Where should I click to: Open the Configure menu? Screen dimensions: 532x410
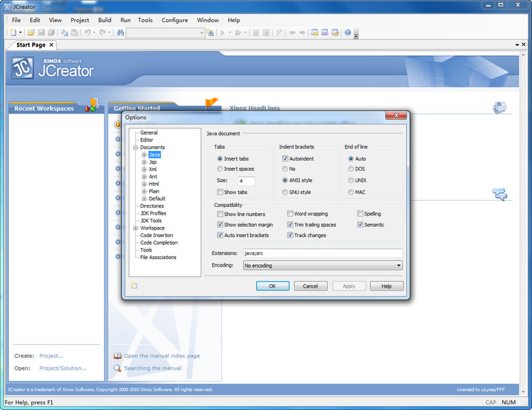(175, 20)
